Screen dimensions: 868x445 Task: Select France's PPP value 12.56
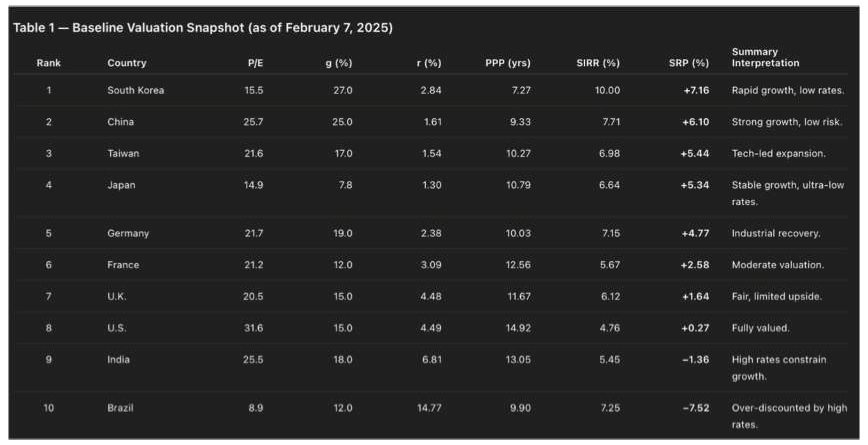(x=518, y=264)
